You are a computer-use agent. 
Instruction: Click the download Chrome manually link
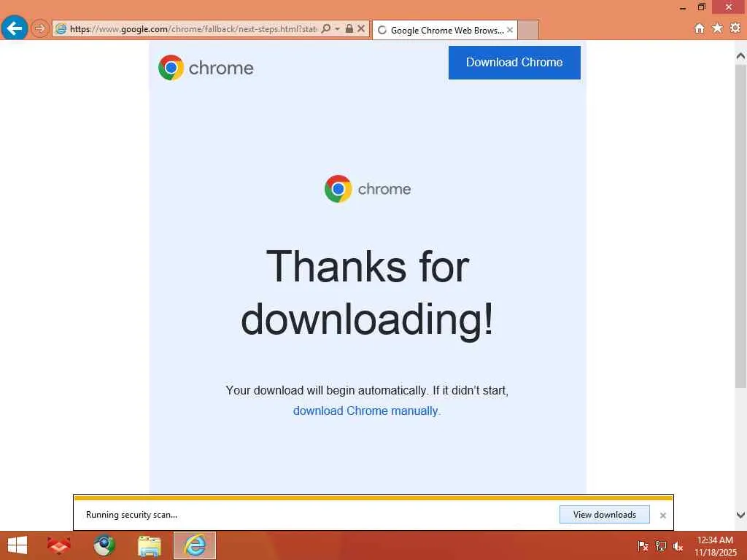coord(365,411)
